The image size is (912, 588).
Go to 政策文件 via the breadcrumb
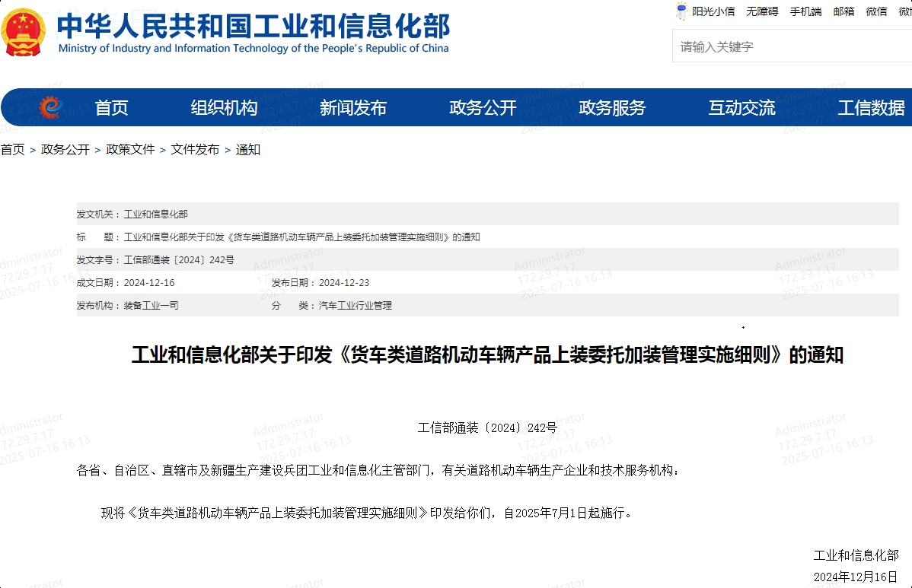[x=130, y=150]
